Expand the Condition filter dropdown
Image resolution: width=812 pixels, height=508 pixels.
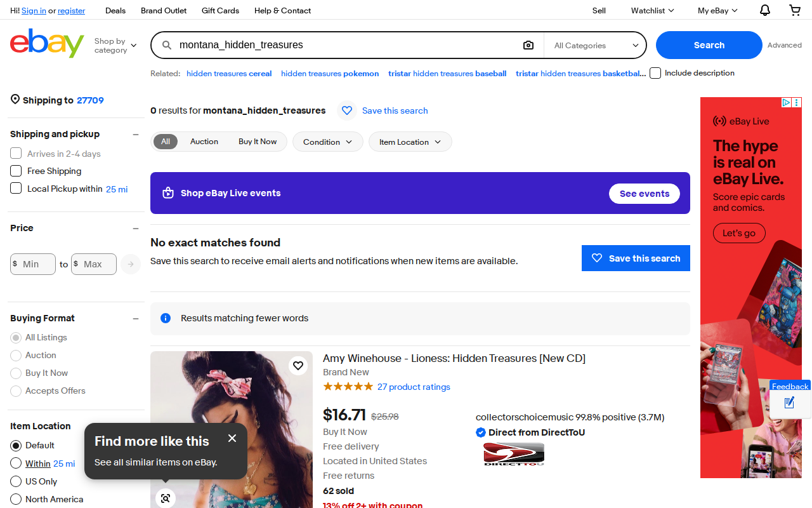(x=327, y=142)
